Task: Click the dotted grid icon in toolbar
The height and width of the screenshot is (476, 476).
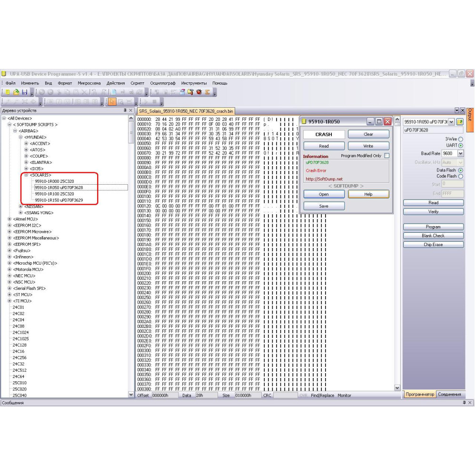Action: (173, 92)
